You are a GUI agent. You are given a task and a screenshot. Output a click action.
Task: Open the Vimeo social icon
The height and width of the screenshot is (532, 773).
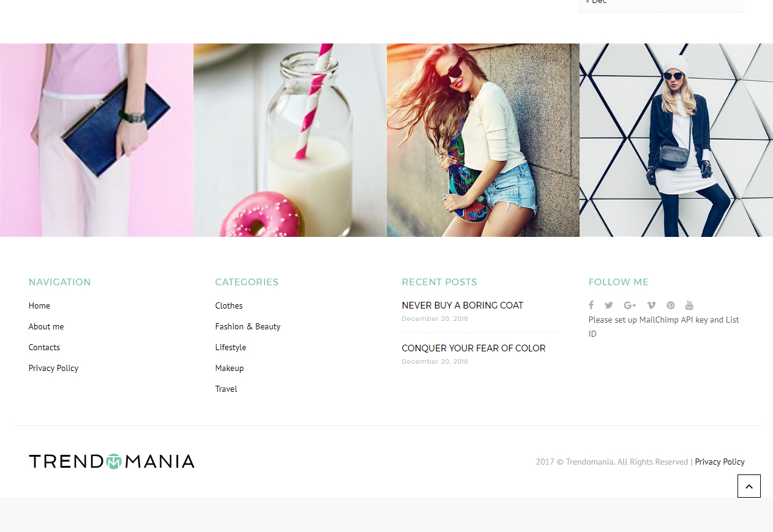(651, 305)
